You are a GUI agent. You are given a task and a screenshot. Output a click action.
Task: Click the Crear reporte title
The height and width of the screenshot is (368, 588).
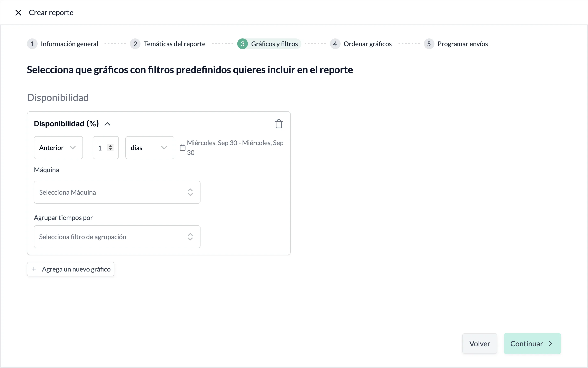tap(51, 12)
